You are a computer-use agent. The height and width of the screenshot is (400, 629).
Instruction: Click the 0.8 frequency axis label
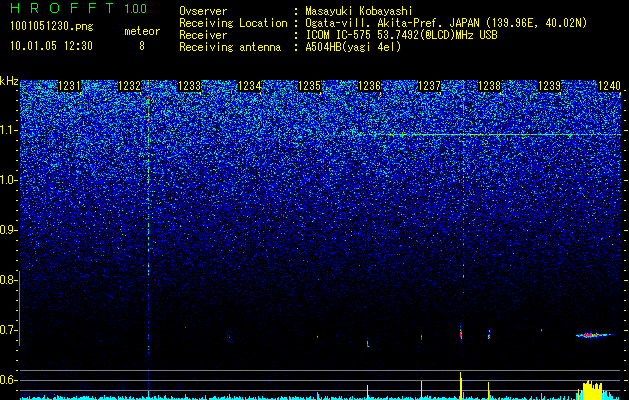[7, 280]
